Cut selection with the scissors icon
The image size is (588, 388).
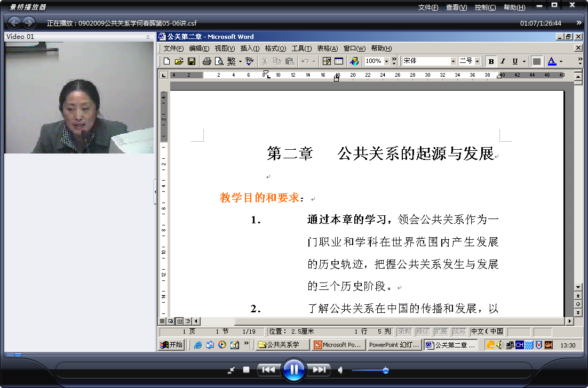pos(265,61)
